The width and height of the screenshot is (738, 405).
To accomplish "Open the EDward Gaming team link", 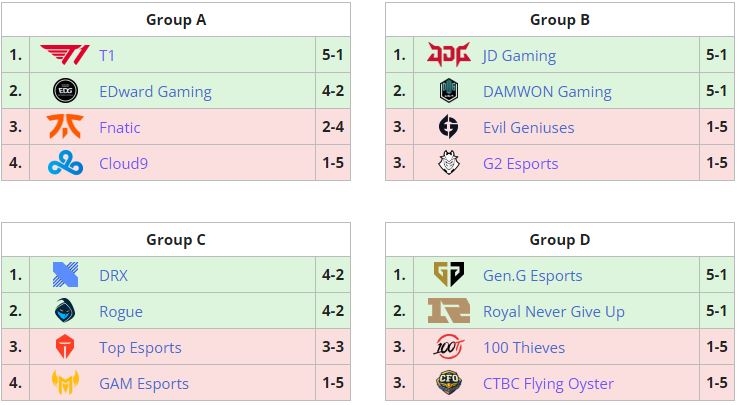I will tap(155, 91).
